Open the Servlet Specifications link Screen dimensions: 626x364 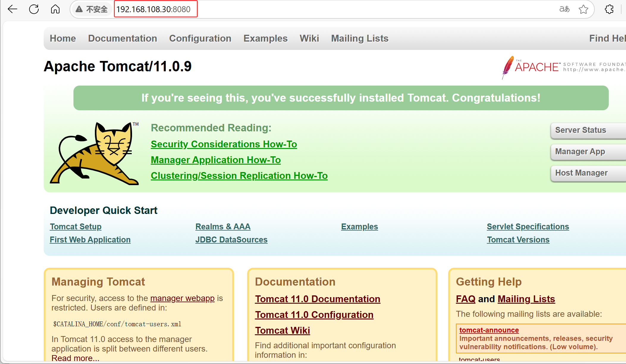(x=528, y=226)
